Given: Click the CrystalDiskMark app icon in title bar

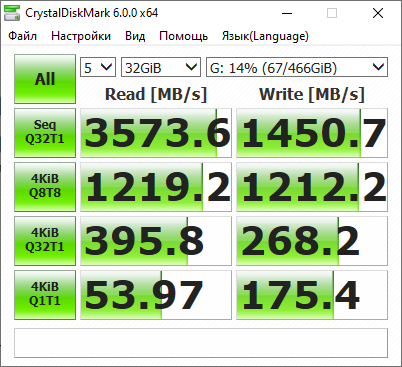Looking at the screenshot, I should [12, 13].
